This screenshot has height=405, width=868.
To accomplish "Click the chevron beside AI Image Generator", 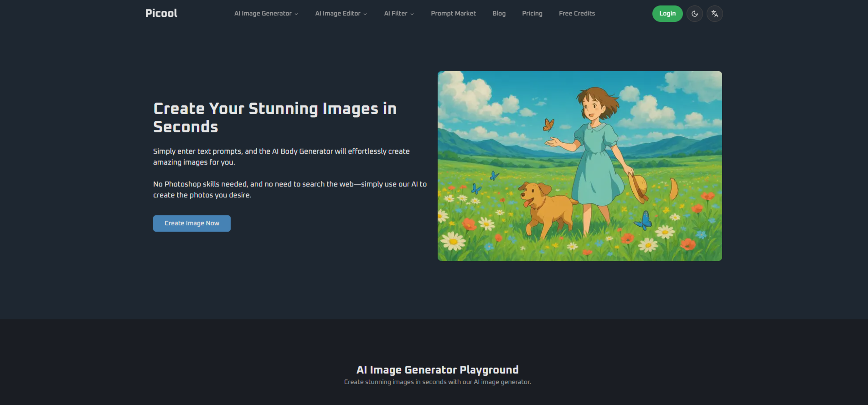I will click(296, 14).
